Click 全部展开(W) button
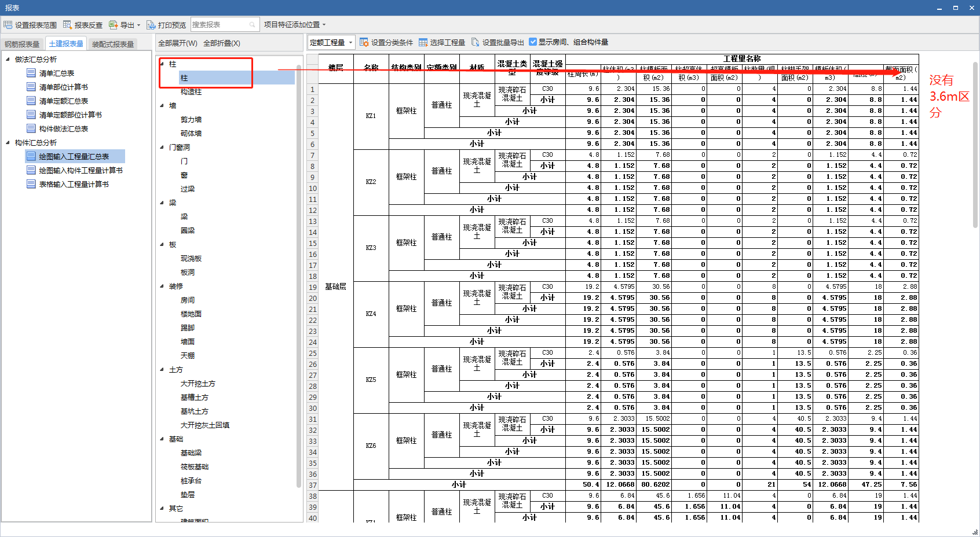 click(178, 43)
